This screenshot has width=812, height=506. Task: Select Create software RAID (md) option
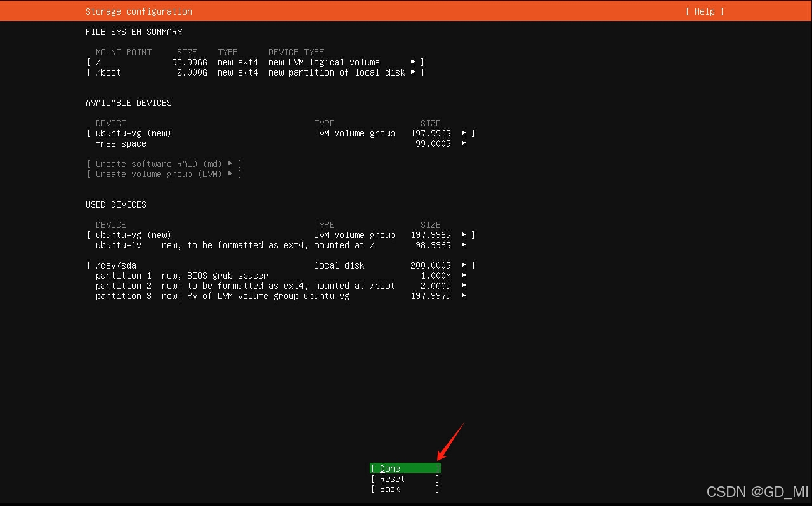pyautogui.click(x=164, y=164)
